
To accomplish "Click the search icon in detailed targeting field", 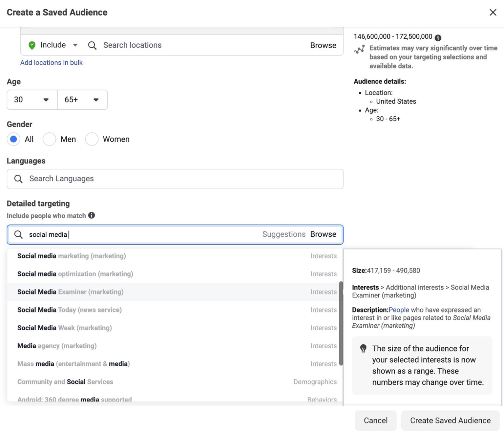I will pos(18,234).
